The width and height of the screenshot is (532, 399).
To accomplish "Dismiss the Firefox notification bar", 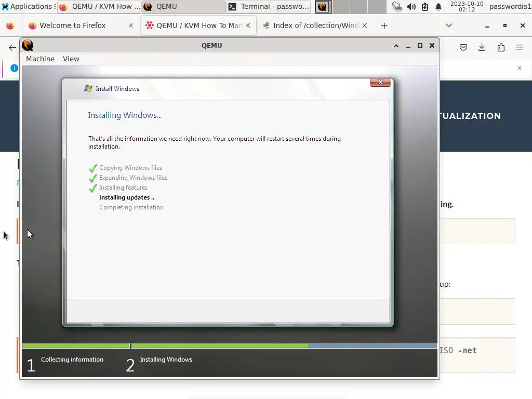I will (520, 68).
